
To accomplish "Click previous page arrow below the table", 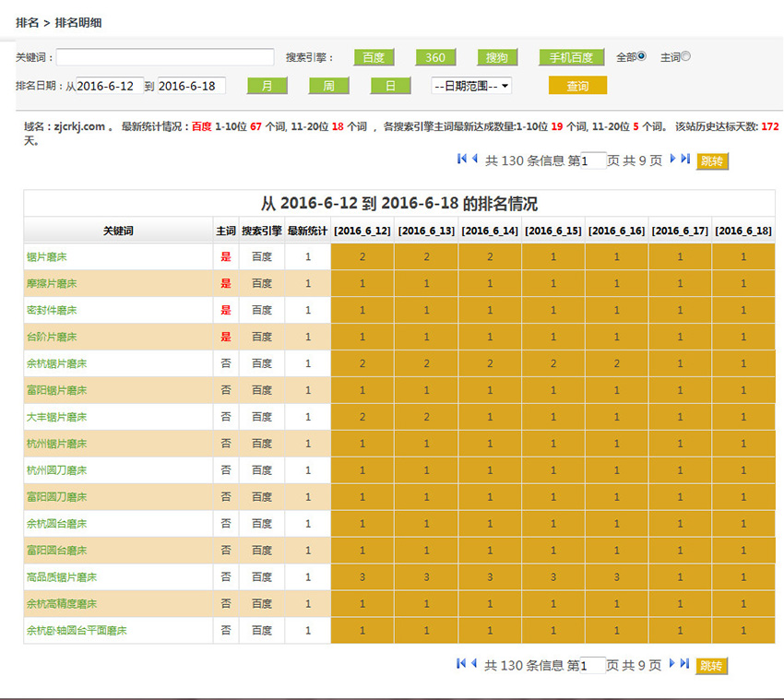I will [x=474, y=664].
